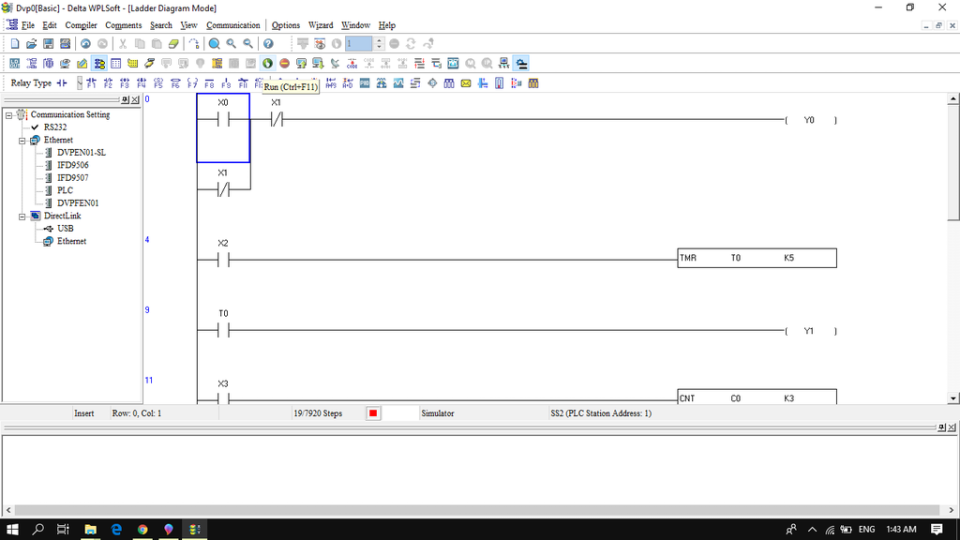Run the PLC program (green Run icon)
Screen dimensions: 960x540
point(268,63)
